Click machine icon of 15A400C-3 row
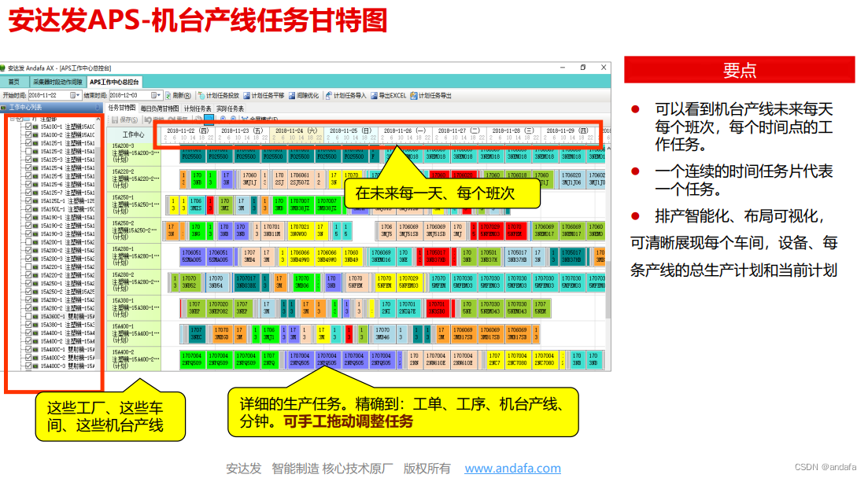Image resolution: width=868 pixels, height=478 pixels. click(x=35, y=366)
